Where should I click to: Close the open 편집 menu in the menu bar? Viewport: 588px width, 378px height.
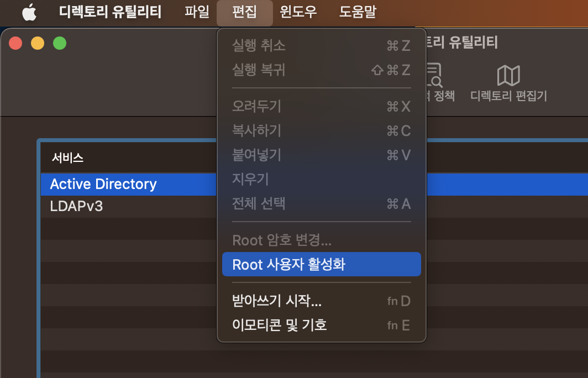pos(244,12)
